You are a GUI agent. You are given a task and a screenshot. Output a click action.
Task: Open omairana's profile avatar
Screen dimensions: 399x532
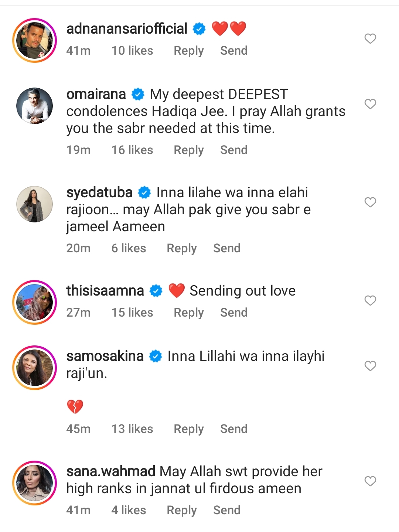click(x=35, y=106)
